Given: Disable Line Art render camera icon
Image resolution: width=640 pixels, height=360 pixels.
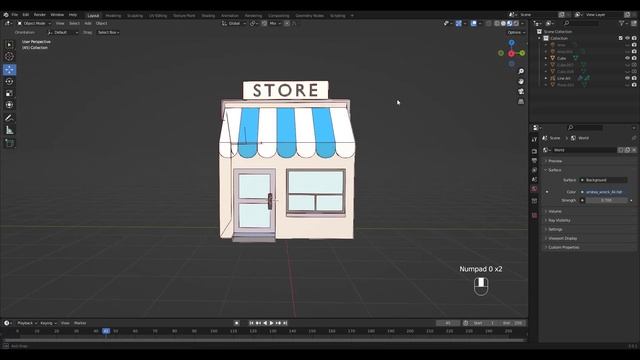Looking at the screenshot, I should pyautogui.click(x=634, y=78).
